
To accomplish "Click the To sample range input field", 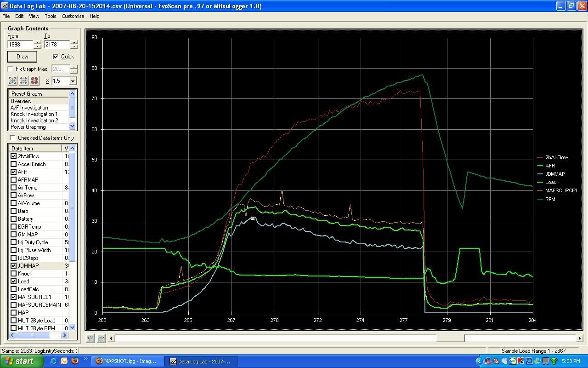I will click(x=56, y=45).
